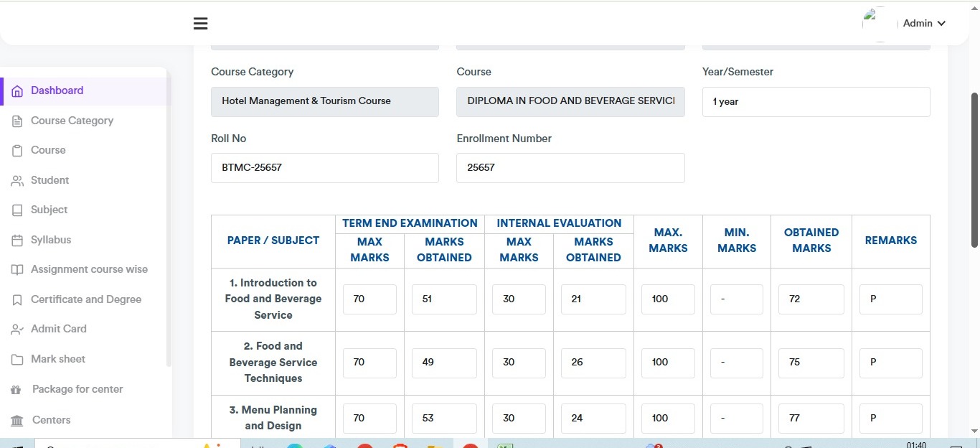Click the open-book icon for Assignment course wise
The image size is (980, 448).
click(17, 270)
